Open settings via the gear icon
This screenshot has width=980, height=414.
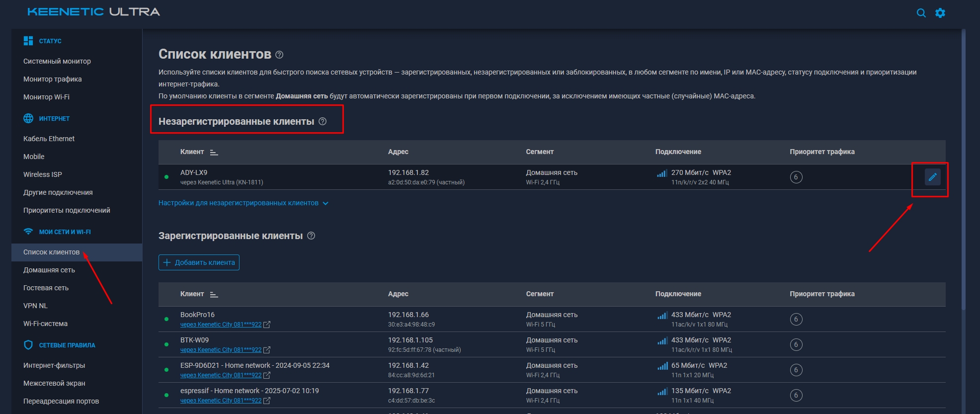click(940, 13)
